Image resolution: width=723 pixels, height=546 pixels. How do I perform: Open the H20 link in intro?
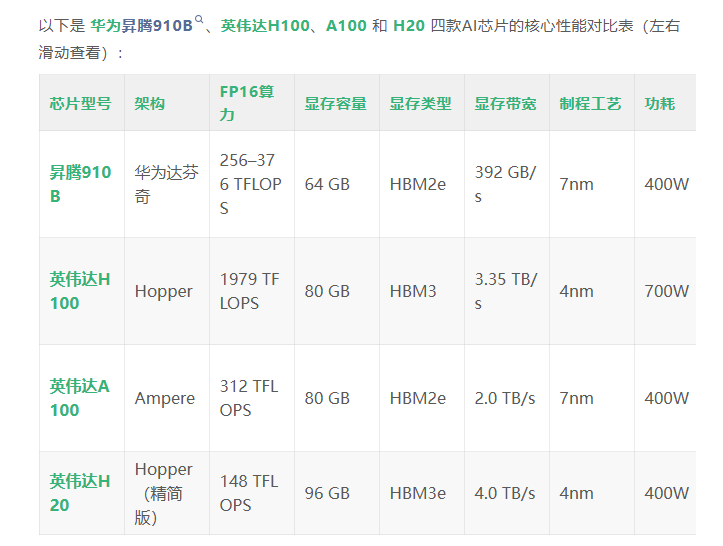[x=409, y=26]
